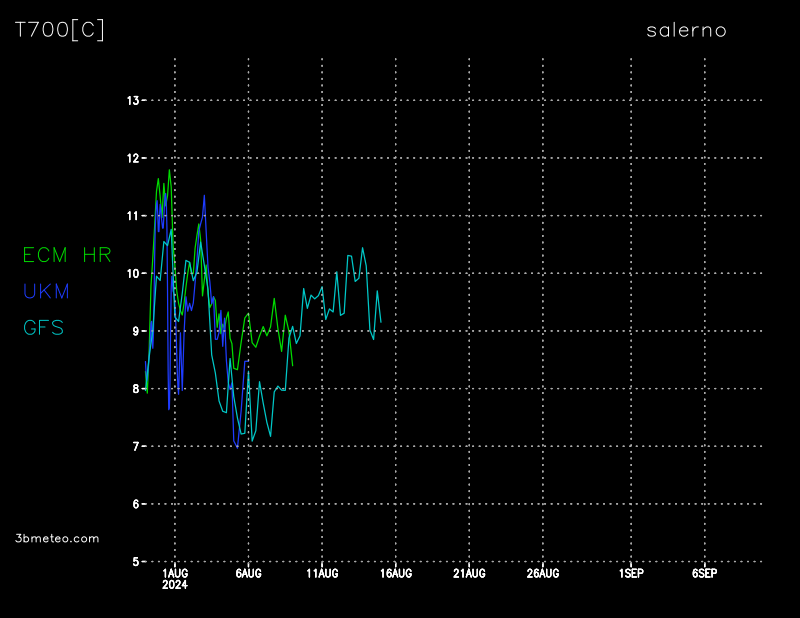Click the T700[C] chart title
The height and width of the screenshot is (618, 800).
pos(60,30)
